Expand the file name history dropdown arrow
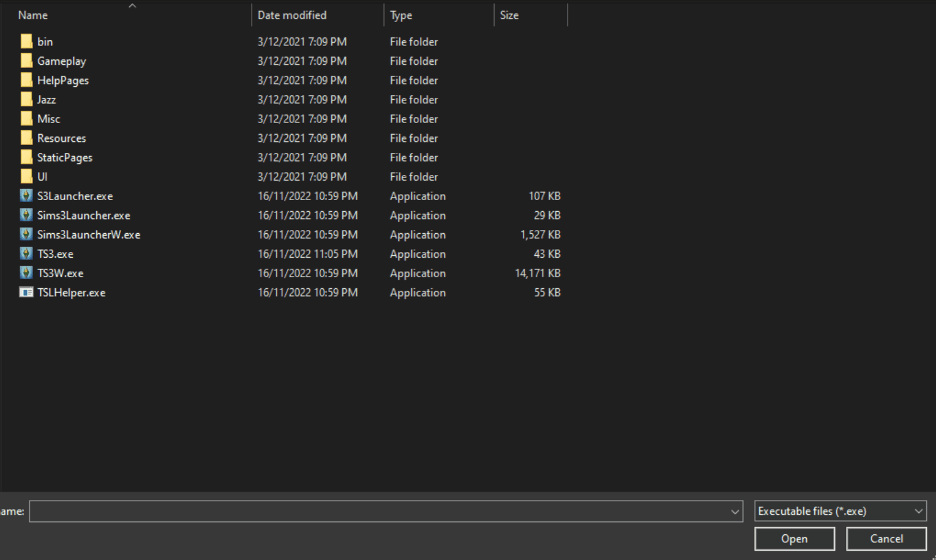 735,512
